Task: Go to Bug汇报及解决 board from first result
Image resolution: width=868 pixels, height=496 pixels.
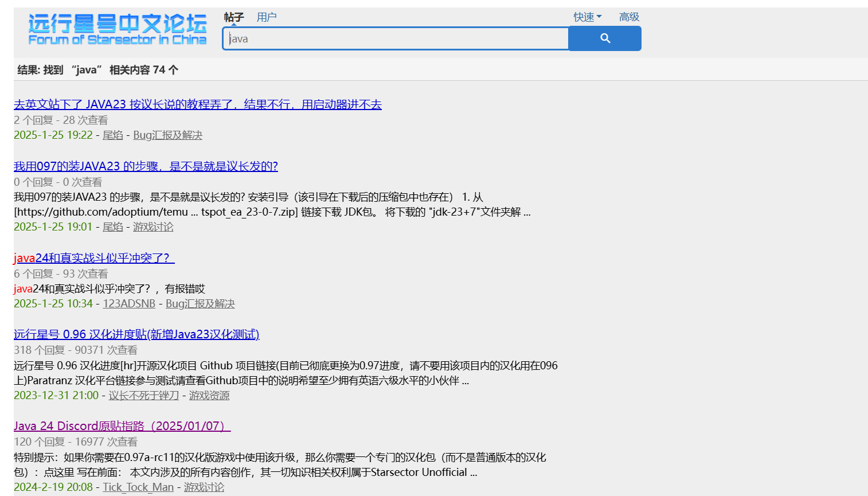Action: coord(167,135)
